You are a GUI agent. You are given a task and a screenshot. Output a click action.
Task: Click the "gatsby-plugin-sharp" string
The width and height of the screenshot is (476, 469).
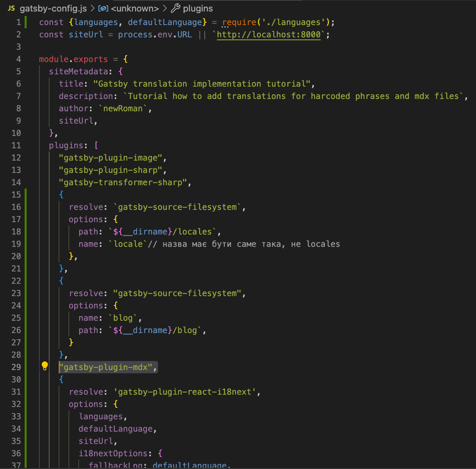110,170
